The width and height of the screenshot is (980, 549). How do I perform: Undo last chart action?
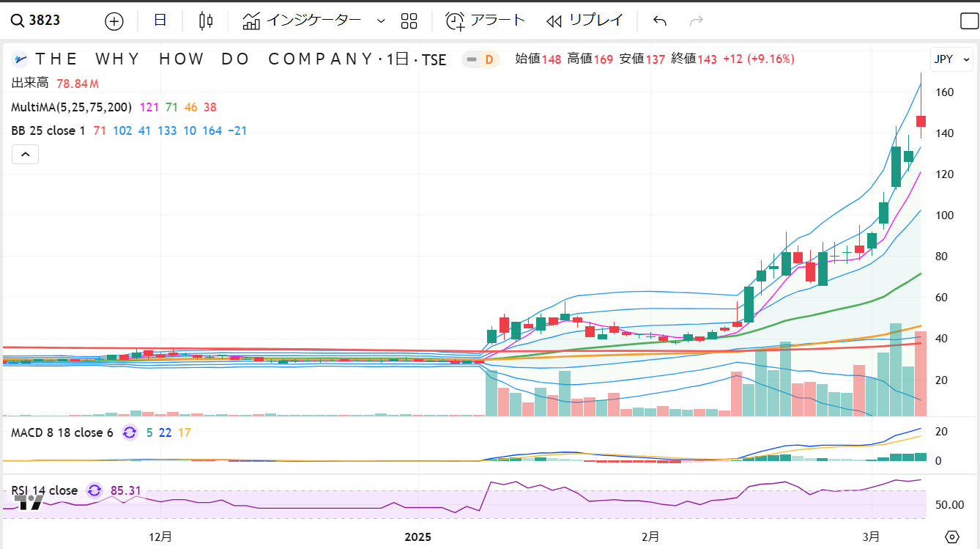660,21
